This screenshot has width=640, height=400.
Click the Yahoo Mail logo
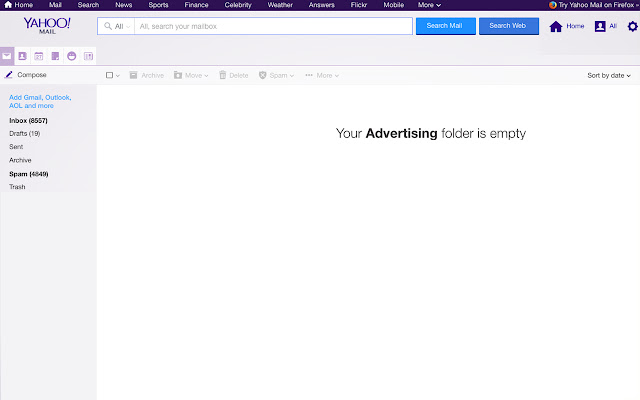click(47, 25)
